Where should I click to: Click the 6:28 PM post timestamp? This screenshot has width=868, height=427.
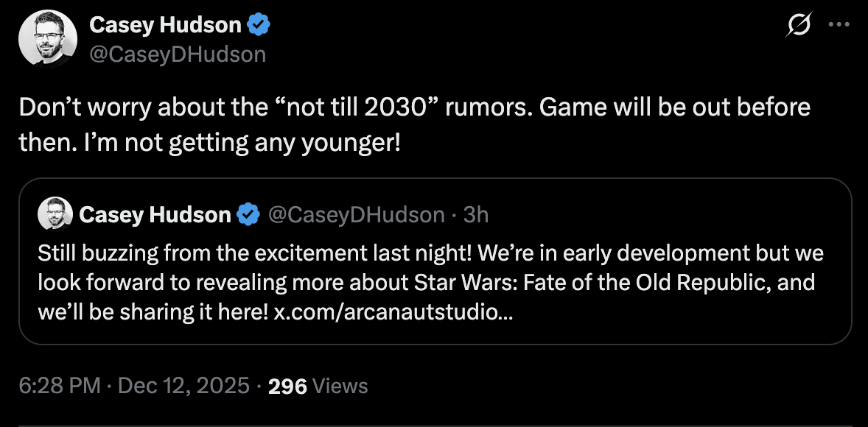coord(60,386)
